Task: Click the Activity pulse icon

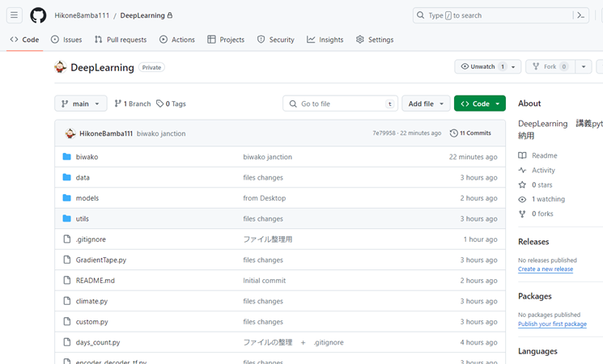Action: pos(523,170)
